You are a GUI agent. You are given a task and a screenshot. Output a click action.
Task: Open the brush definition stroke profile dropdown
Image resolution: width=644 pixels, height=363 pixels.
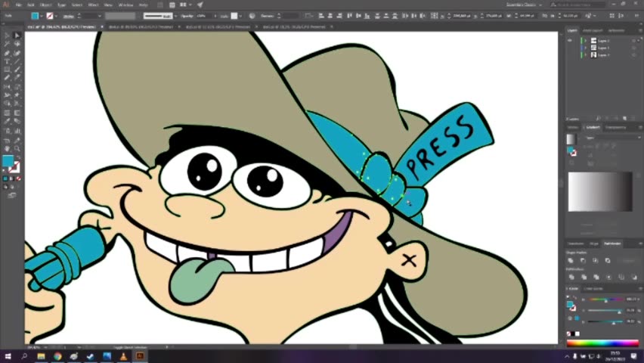click(176, 16)
